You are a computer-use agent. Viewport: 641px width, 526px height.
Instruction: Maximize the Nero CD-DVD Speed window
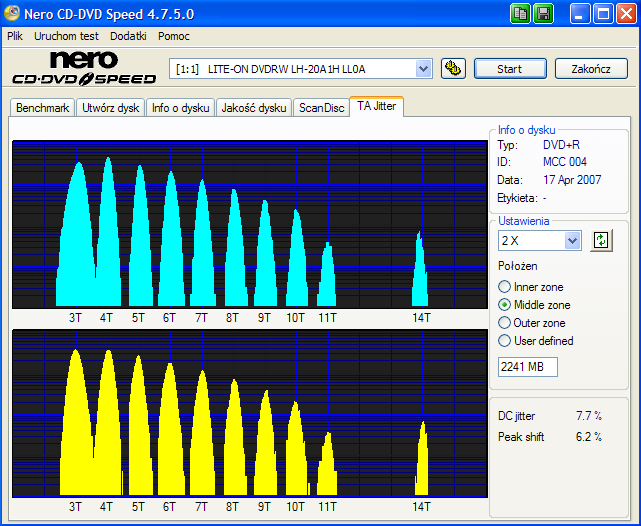(603, 13)
